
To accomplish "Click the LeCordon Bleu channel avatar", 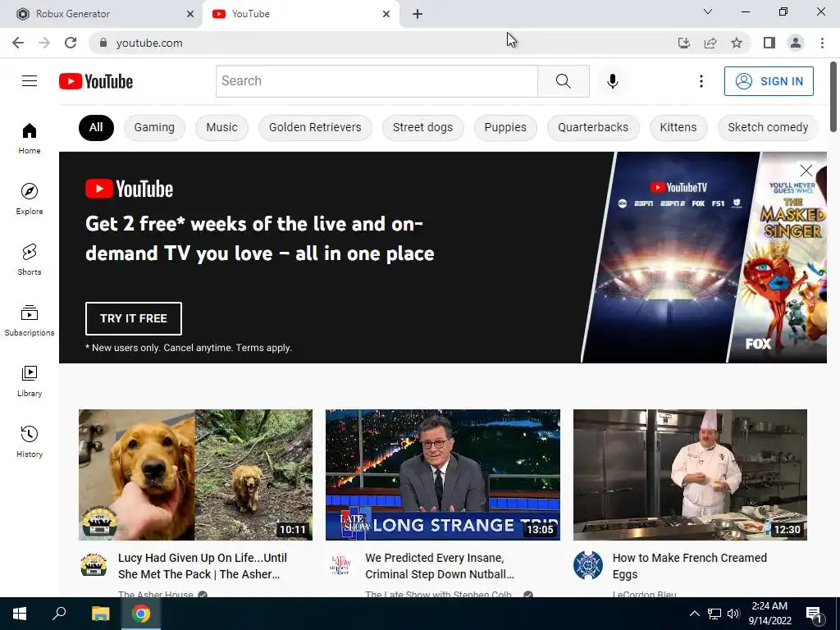I will (587, 565).
